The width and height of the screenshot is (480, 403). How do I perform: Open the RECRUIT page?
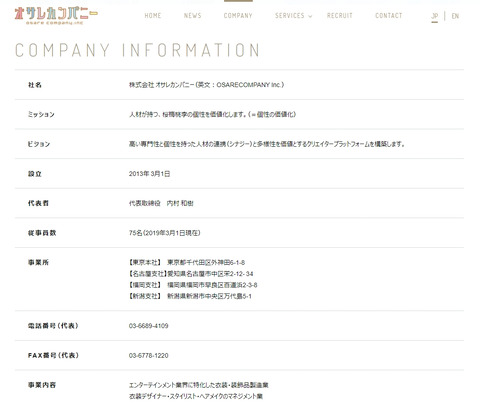(x=340, y=16)
